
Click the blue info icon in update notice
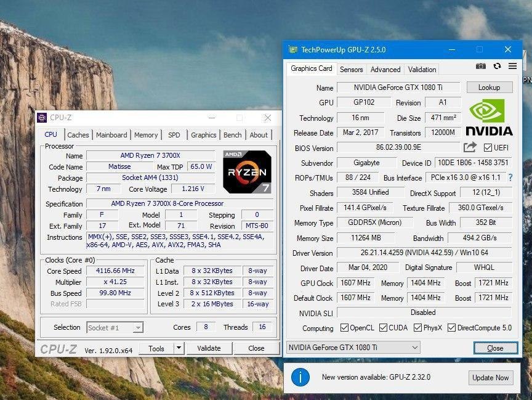point(300,377)
